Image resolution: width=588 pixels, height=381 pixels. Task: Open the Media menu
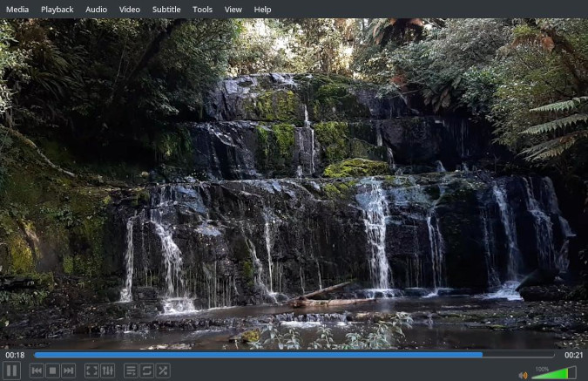point(17,10)
